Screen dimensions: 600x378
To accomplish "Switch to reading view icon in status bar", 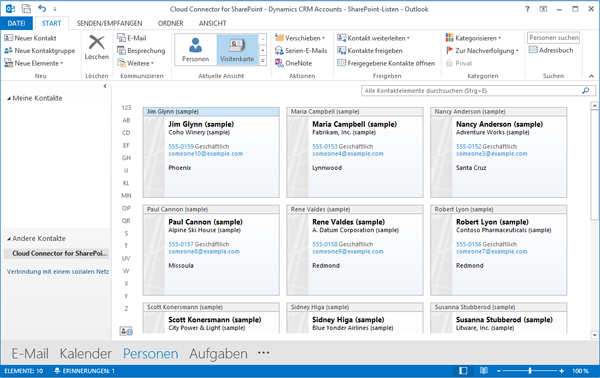I will pyautogui.click(x=484, y=371).
